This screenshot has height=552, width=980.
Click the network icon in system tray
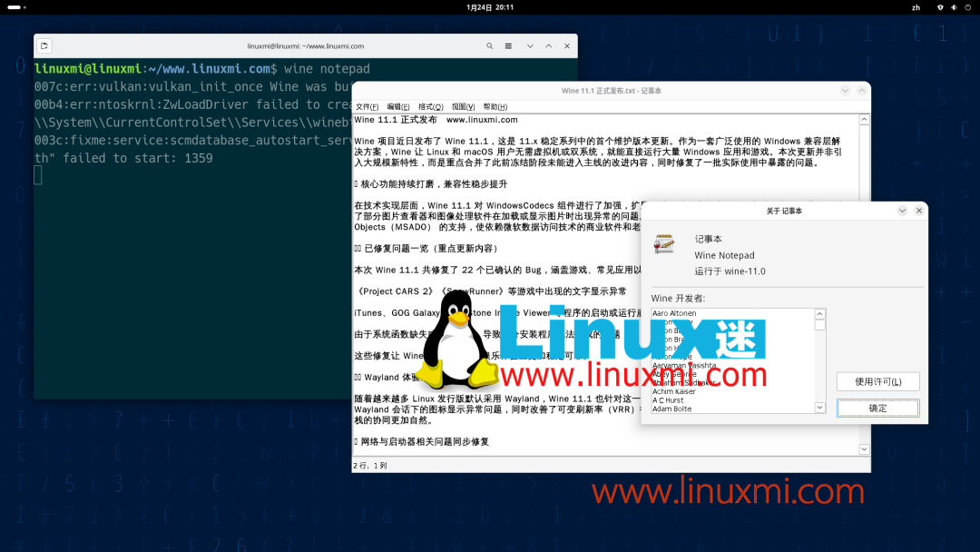tap(939, 7)
